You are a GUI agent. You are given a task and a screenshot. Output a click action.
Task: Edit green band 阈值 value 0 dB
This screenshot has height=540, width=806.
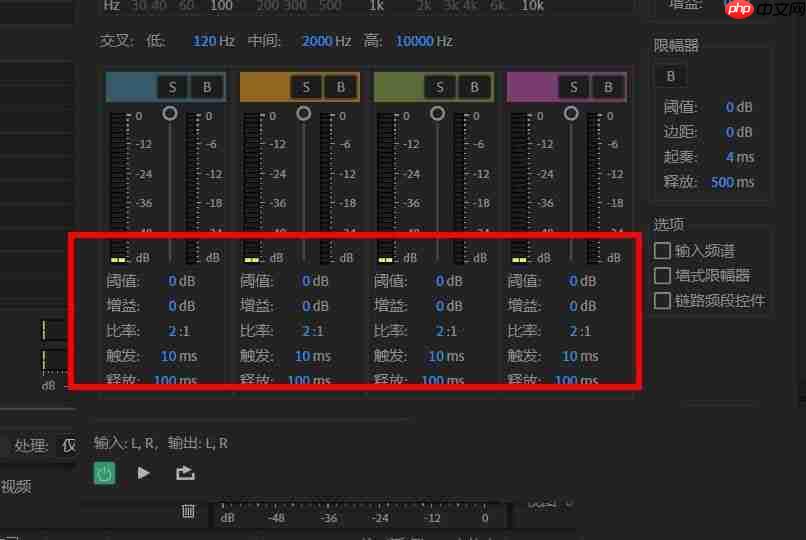coord(449,281)
